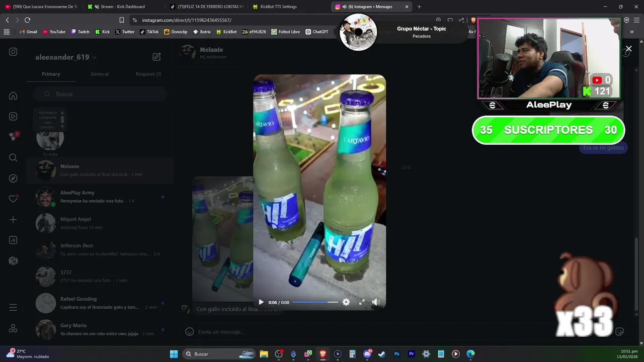644x362 pixels.
Task: Create new post with plus icon
Action: (13, 220)
